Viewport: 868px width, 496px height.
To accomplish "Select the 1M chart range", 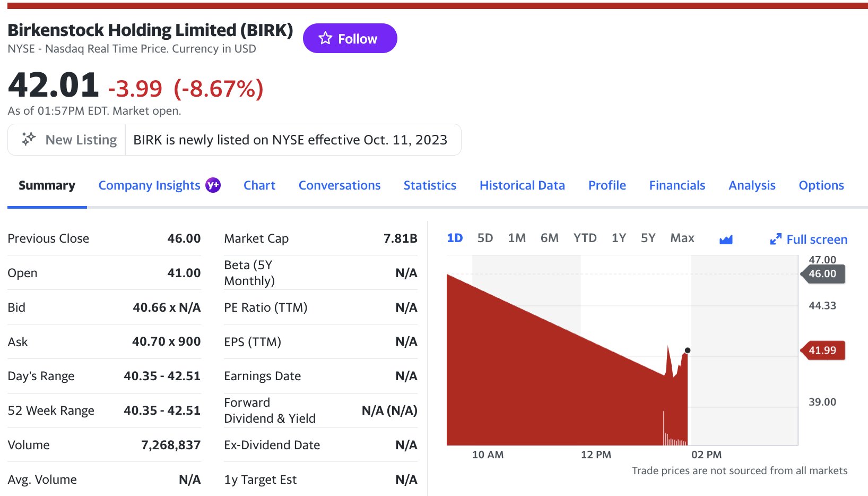I will 517,238.
